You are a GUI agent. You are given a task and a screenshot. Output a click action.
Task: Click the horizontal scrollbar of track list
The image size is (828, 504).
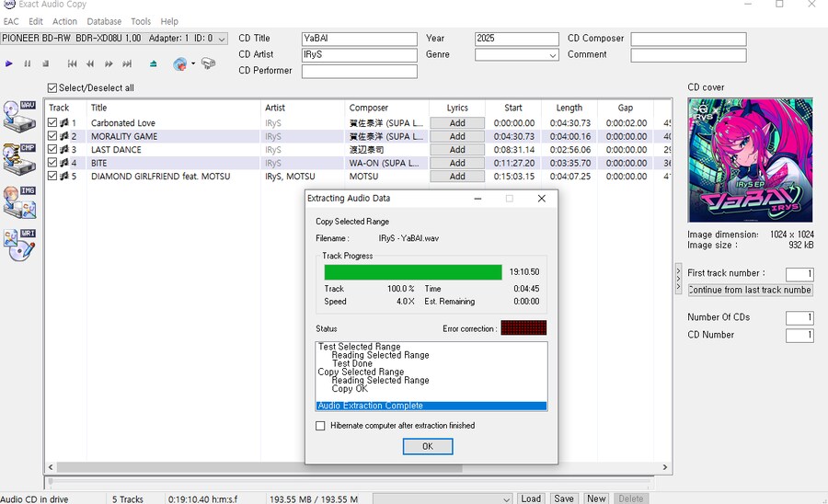click(x=259, y=467)
